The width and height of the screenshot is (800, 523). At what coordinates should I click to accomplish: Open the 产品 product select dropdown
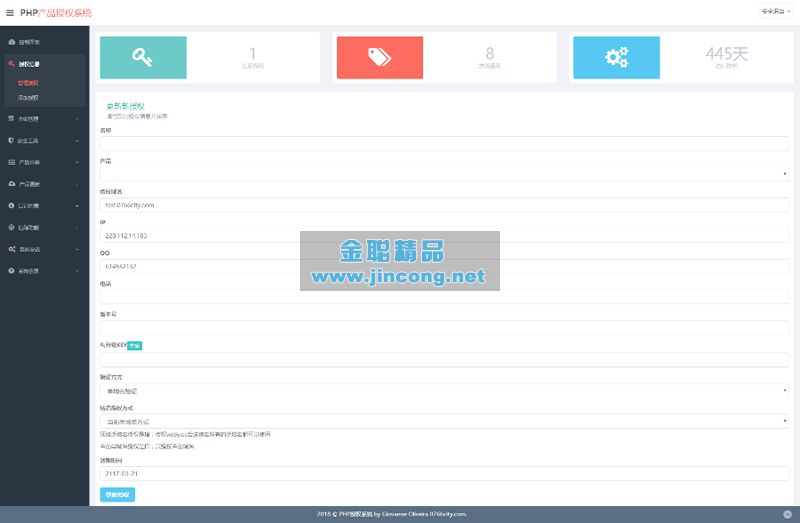[x=444, y=174]
